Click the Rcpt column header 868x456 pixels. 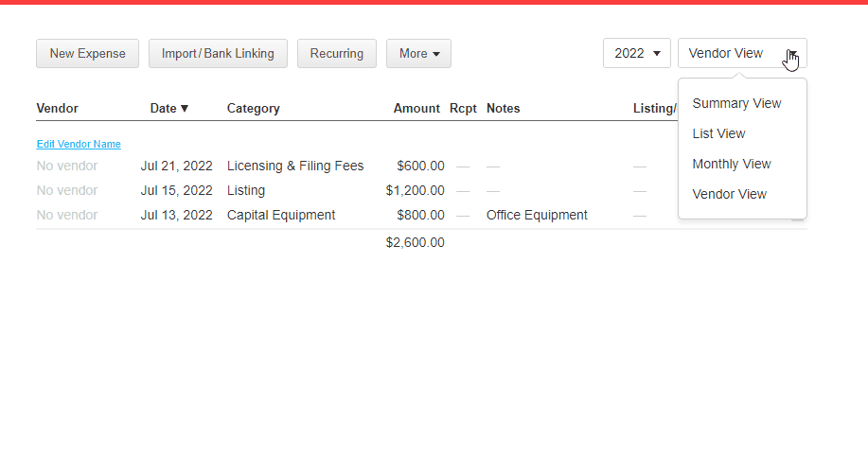point(463,109)
